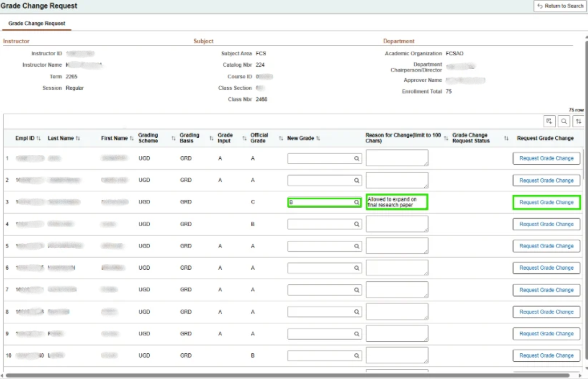Select the Grade Change Request tab
Screen dimensions: 588x379
coord(37,23)
